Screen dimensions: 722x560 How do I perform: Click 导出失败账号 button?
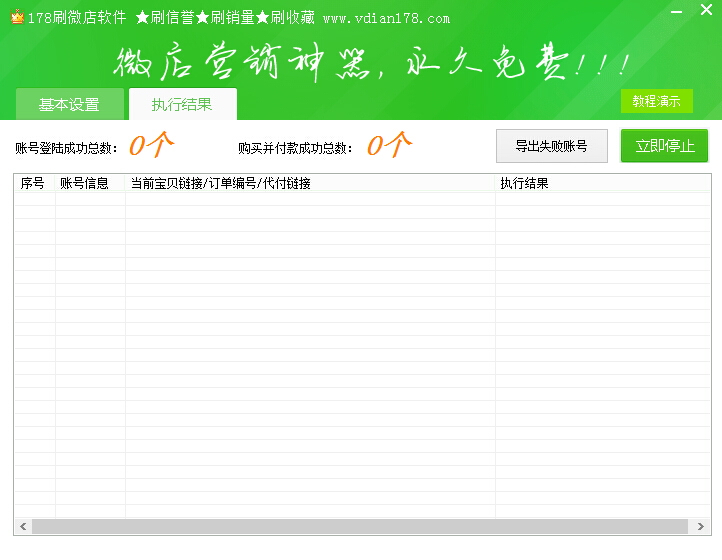tap(552, 146)
